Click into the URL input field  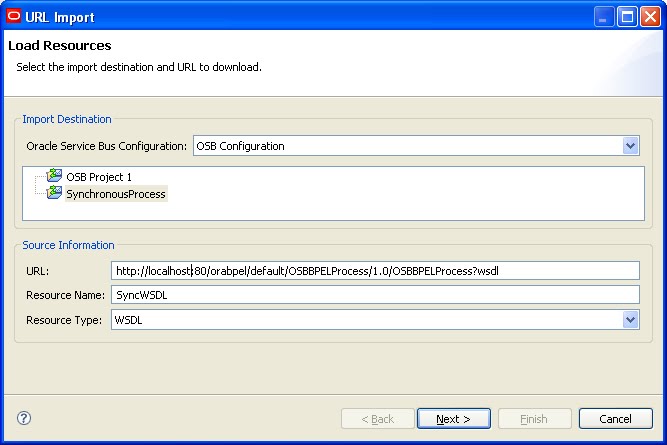point(375,271)
